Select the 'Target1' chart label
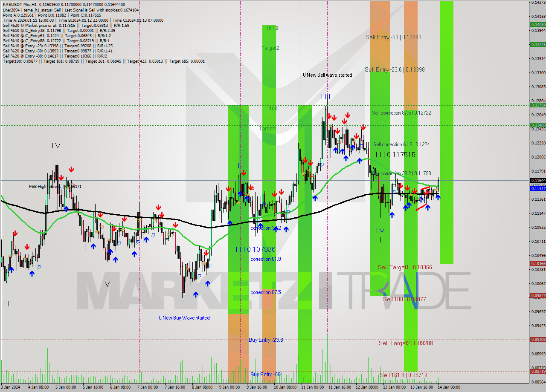The height and width of the screenshot is (392, 546). (268, 128)
